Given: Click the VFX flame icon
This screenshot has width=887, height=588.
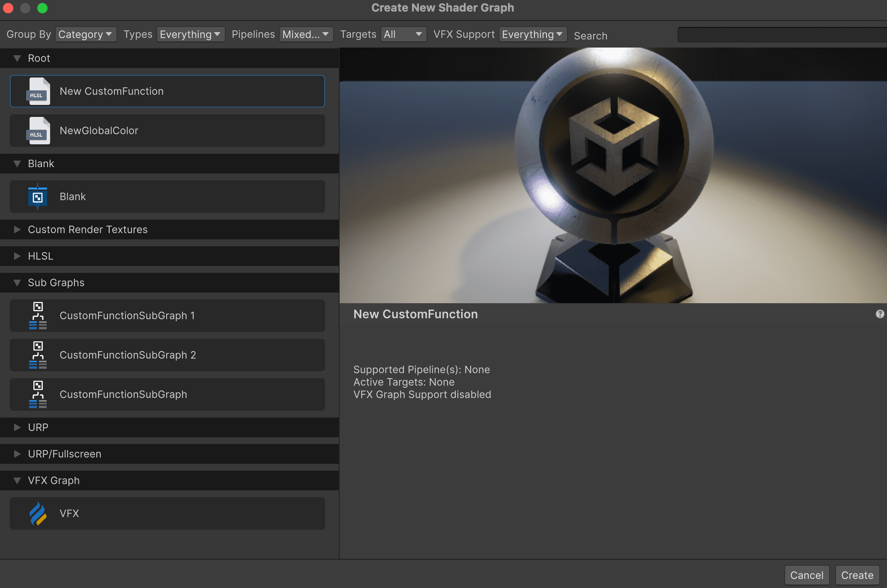Looking at the screenshot, I should 38,513.
